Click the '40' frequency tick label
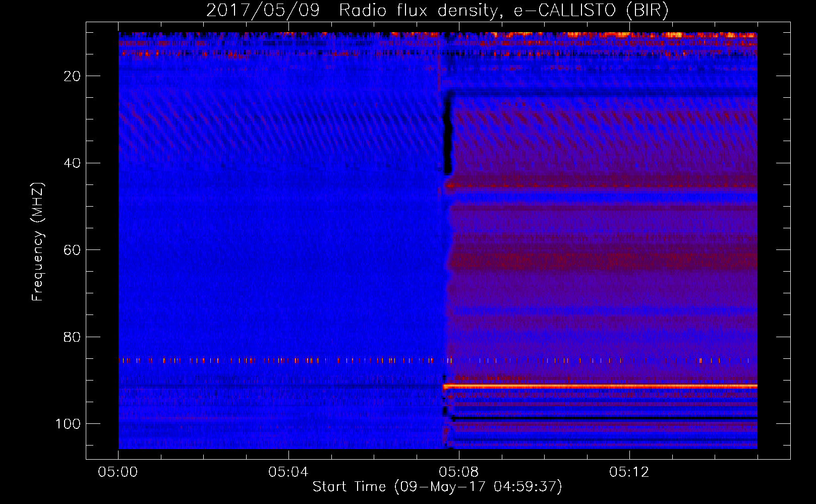 tap(72, 163)
